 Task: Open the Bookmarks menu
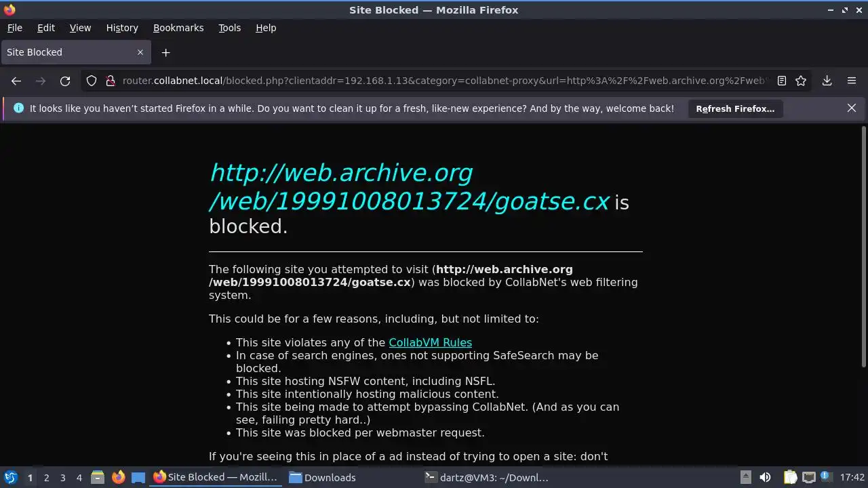[x=178, y=28]
